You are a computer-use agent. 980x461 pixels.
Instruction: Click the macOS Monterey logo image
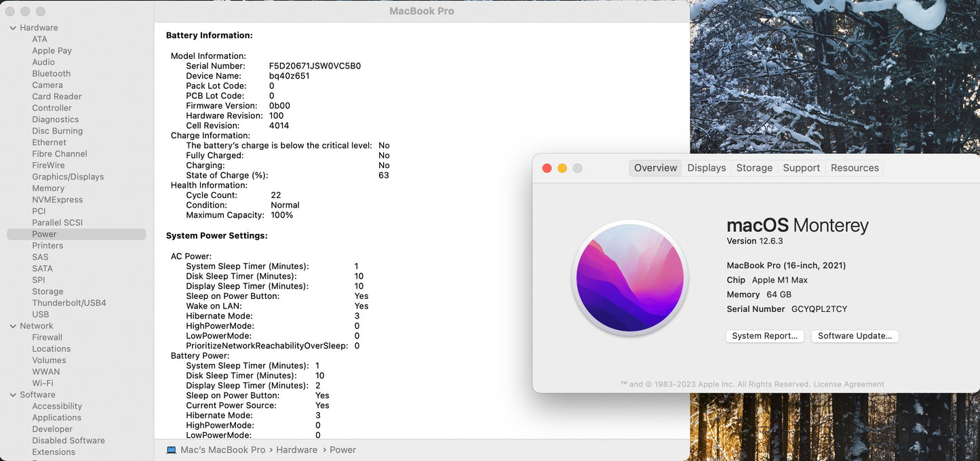[x=630, y=279]
